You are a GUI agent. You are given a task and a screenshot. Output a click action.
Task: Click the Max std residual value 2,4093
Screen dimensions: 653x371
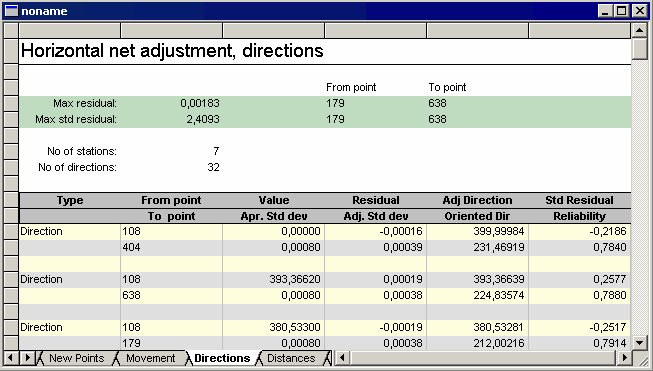203,120
